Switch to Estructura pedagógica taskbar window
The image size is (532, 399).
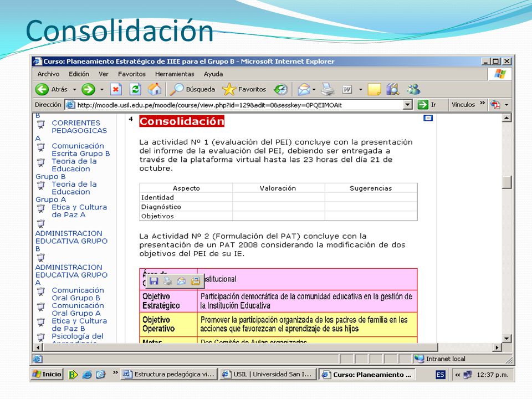click(168, 375)
